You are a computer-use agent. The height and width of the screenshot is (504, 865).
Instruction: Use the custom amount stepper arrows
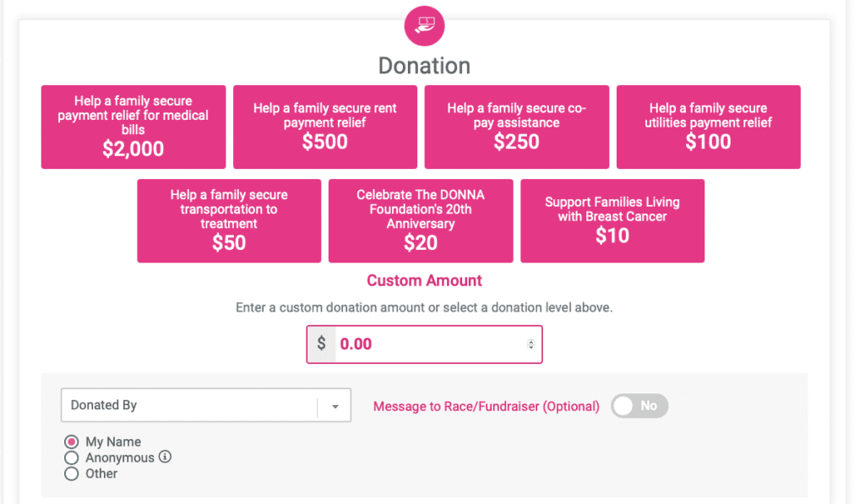[530, 344]
